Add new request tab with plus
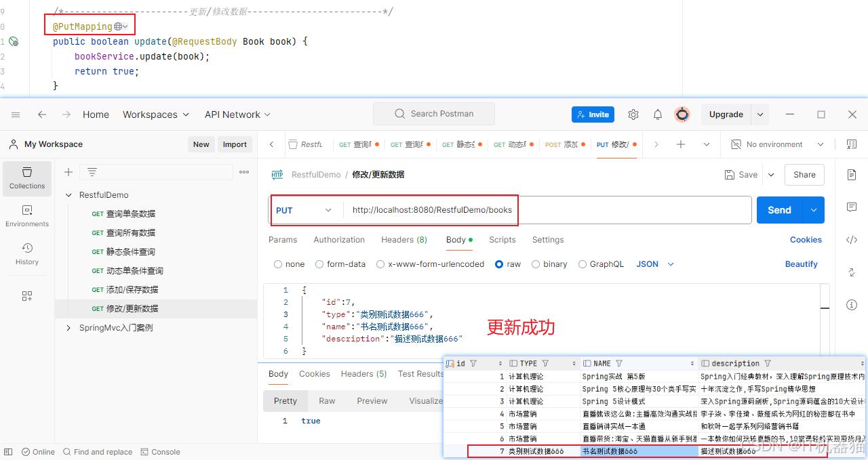 [x=681, y=144]
